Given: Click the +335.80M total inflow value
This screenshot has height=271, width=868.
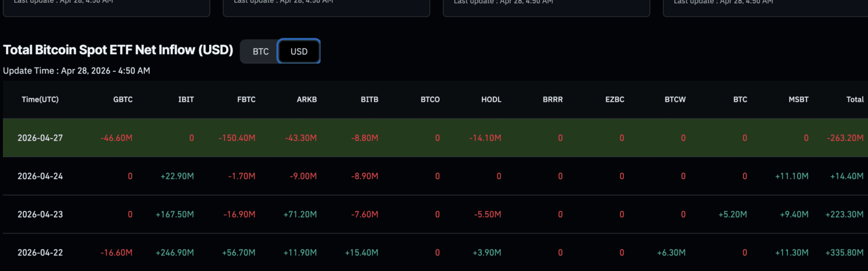Looking at the screenshot, I should (x=844, y=252).
